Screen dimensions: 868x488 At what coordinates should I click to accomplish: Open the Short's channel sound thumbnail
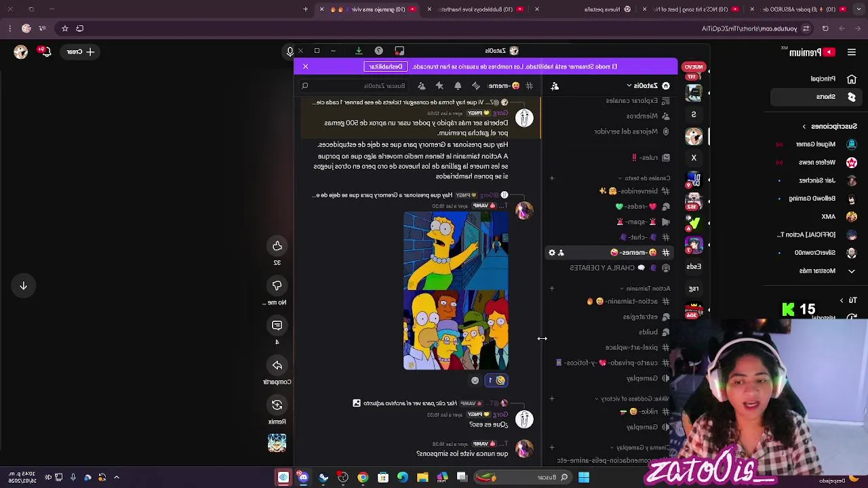pos(277,443)
